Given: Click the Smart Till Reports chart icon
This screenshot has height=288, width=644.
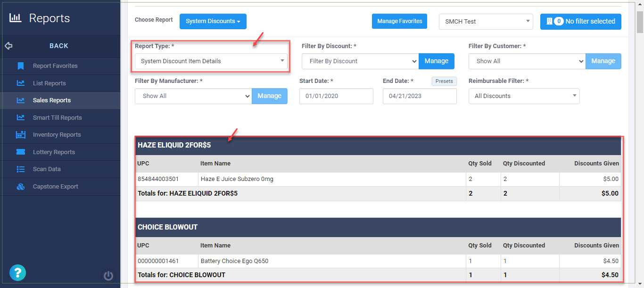Looking at the screenshot, I should coord(20,118).
